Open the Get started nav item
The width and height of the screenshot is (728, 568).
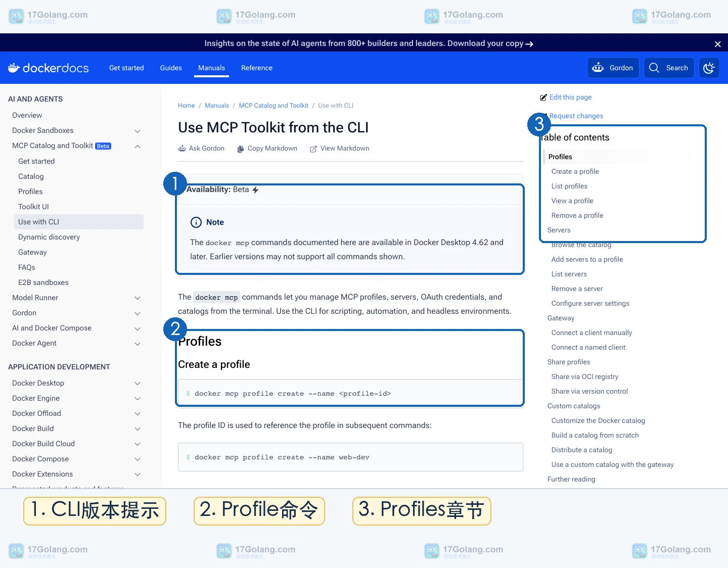tap(126, 68)
